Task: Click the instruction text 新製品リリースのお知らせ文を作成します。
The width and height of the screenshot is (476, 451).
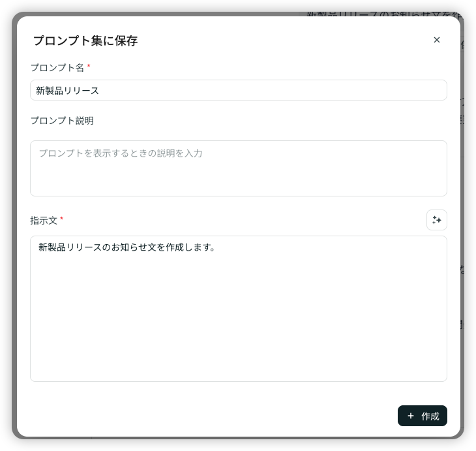Action: pos(127,247)
